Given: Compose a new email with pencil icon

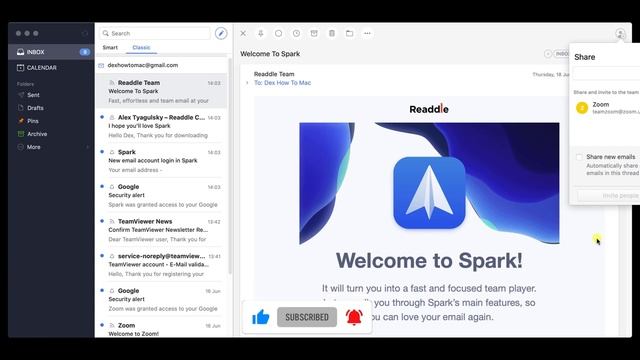Looking at the screenshot, I should click(x=221, y=33).
